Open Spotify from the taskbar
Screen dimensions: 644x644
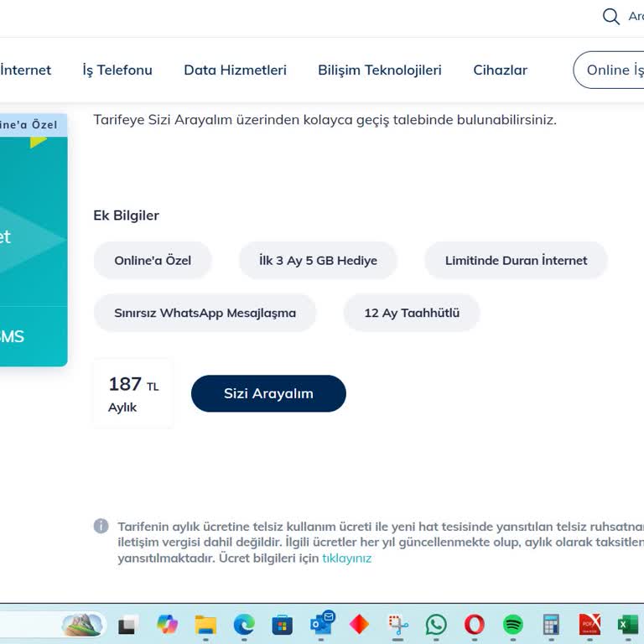(513, 625)
